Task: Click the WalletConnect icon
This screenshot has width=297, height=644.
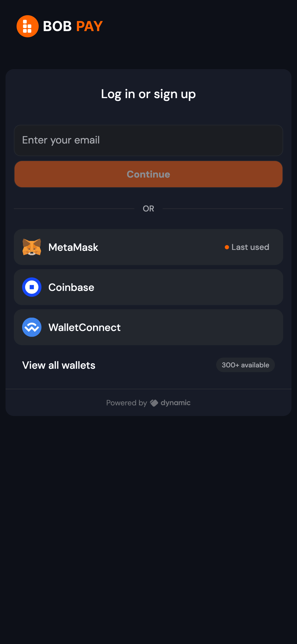Action: (32, 327)
